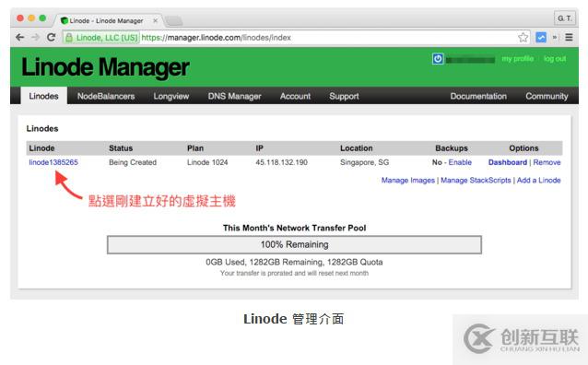The height and width of the screenshot is (365, 588).
Task: Switch to the NodeBalancers tab
Action: [x=106, y=96]
